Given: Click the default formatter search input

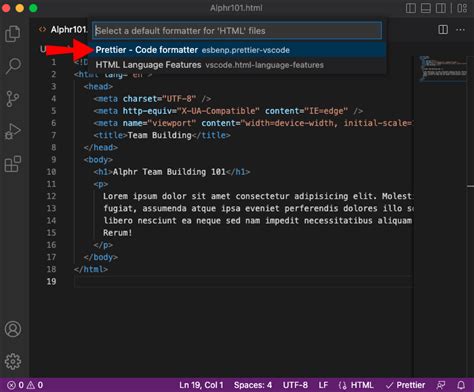Looking at the screenshot, I should coord(237,31).
